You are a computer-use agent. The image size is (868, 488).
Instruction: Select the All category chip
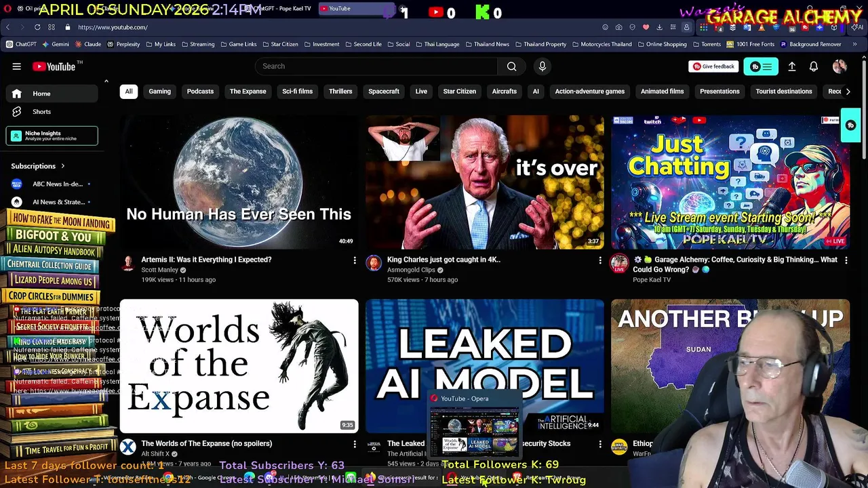pos(129,91)
